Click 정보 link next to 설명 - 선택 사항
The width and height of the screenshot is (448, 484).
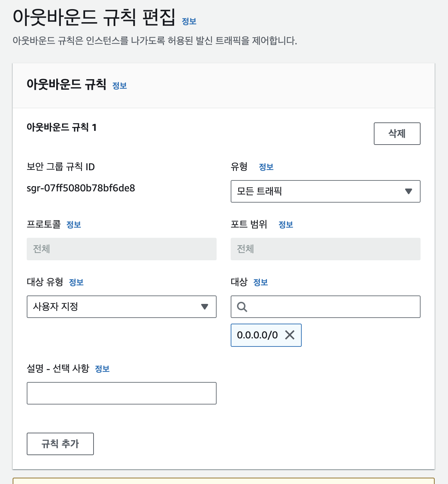tap(102, 369)
